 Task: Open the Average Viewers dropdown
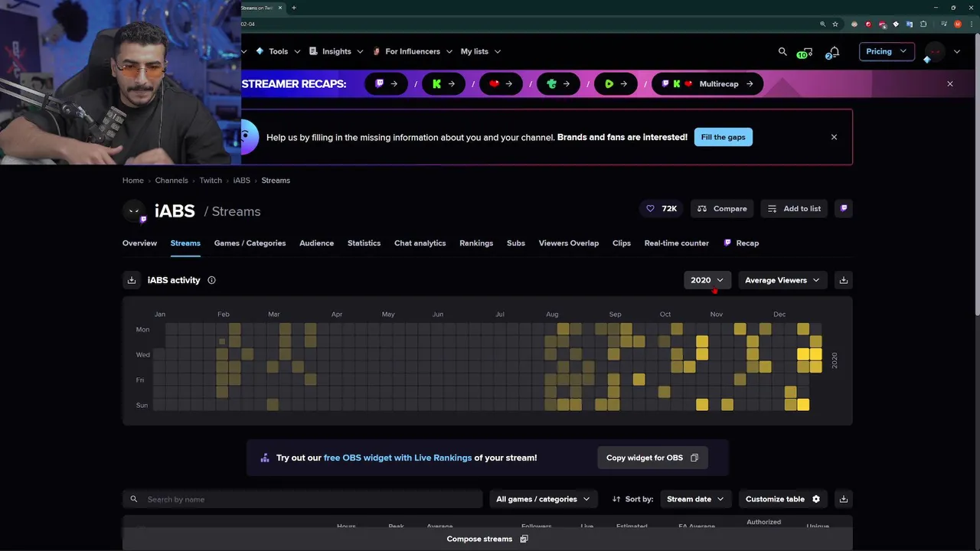(x=782, y=280)
